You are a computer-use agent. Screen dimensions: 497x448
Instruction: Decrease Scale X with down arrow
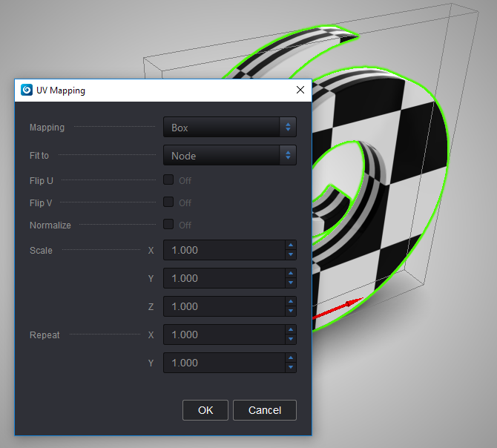click(x=291, y=254)
